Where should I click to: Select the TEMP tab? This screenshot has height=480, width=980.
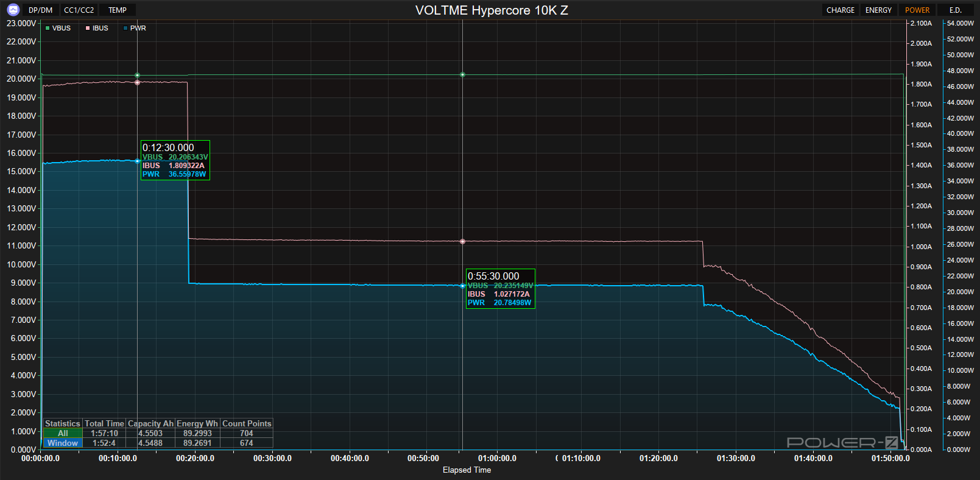(118, 10)
